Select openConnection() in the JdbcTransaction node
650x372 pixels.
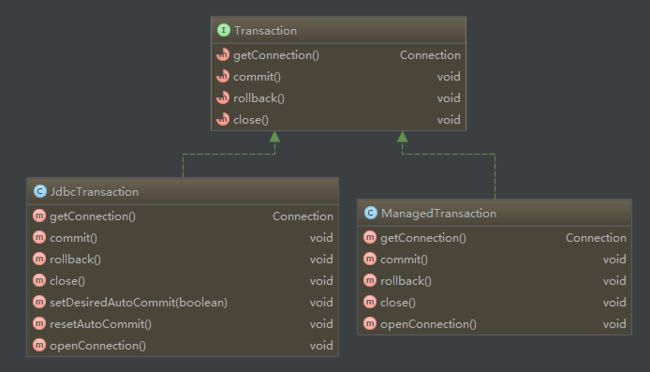click(97, 345)
